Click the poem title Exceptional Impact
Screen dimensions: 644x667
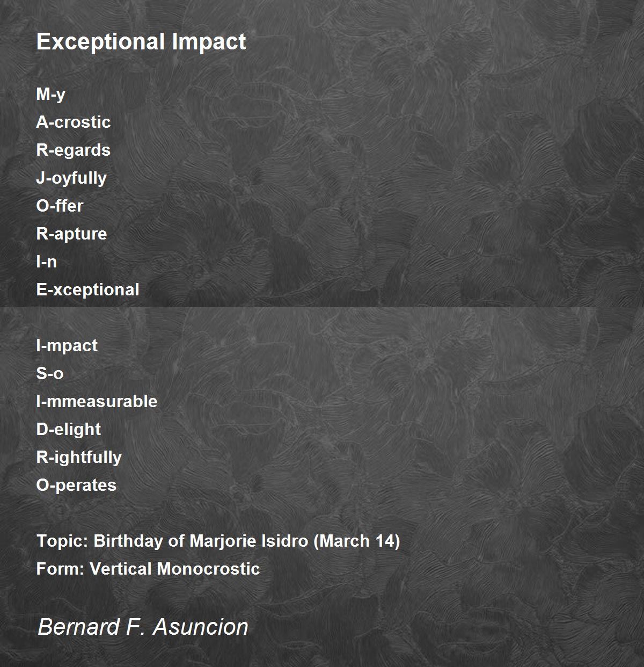pyautogui.click(x=141, y=41)
